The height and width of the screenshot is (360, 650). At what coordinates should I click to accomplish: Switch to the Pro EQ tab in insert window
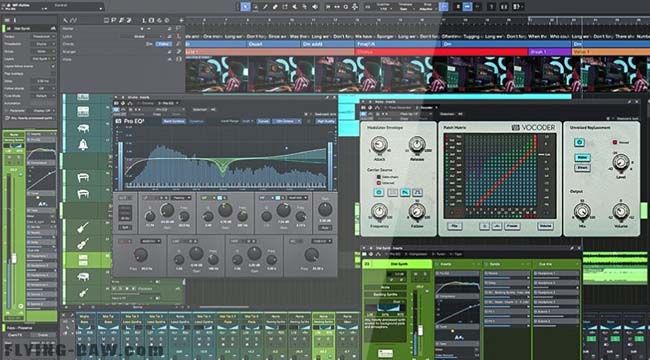(x=166, y=103)
